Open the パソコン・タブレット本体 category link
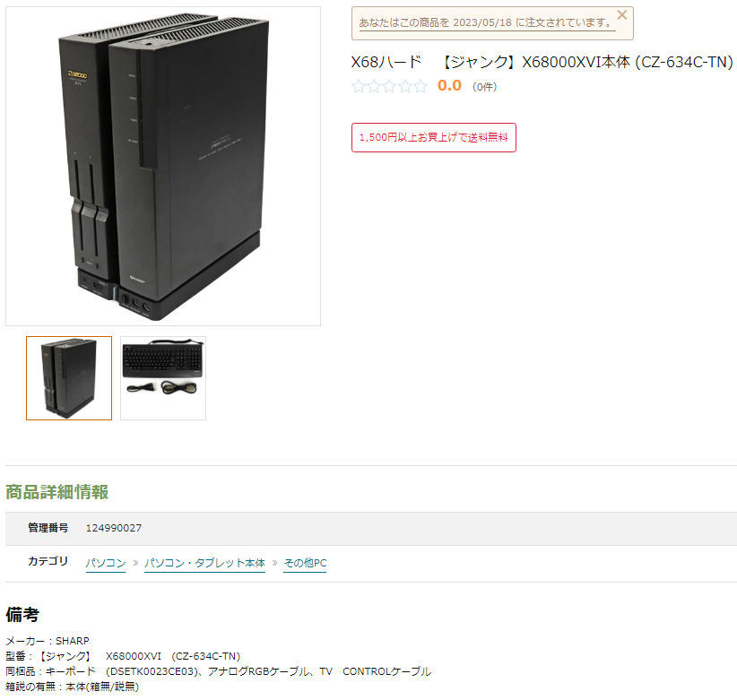Screen dimensions: 737x700 tap(204, 563)
